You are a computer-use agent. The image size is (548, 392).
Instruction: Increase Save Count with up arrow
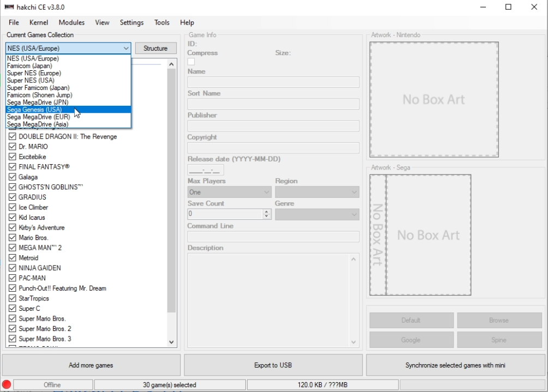tap(267, 212)
